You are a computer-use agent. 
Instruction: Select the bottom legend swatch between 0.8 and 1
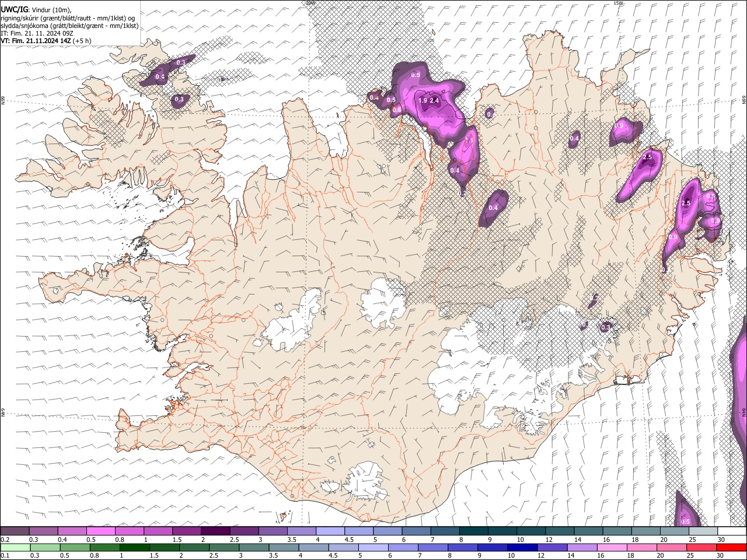pos(104,547)
